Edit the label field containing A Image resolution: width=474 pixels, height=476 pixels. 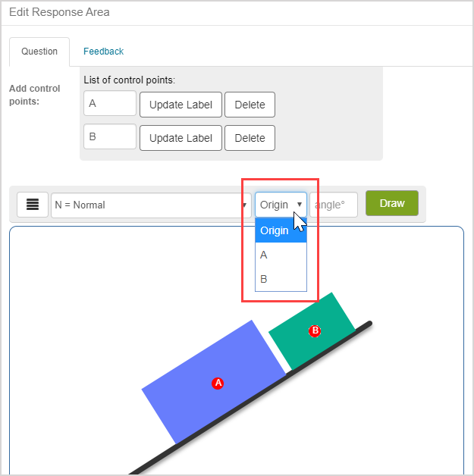110,104
